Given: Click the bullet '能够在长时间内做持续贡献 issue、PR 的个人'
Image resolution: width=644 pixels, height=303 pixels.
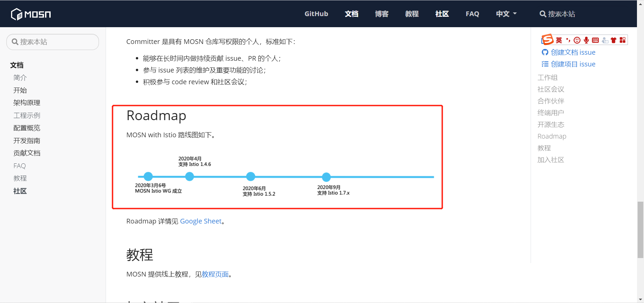Looking at the screenshot, I should (x=212, y=58).
